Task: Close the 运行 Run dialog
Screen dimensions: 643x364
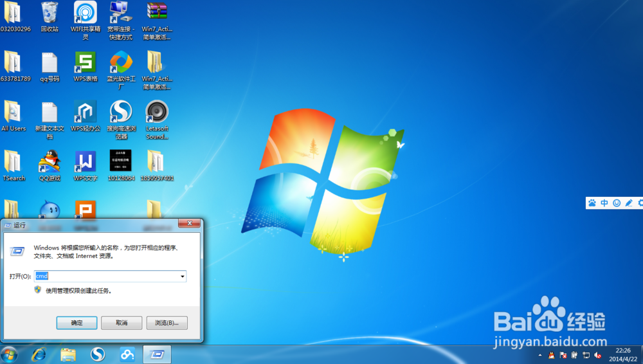Action: pyautogui.click(x=190, y=223)
